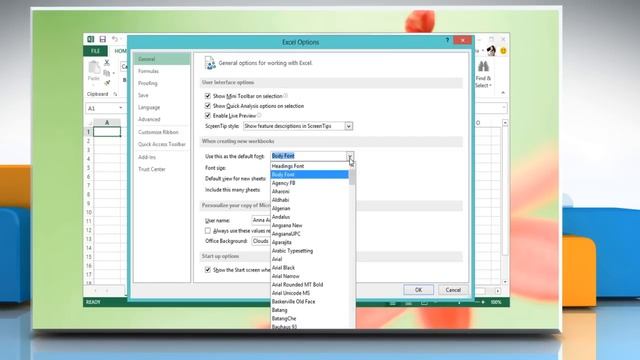Select cell A1 in the worksheet

point(107,131)
